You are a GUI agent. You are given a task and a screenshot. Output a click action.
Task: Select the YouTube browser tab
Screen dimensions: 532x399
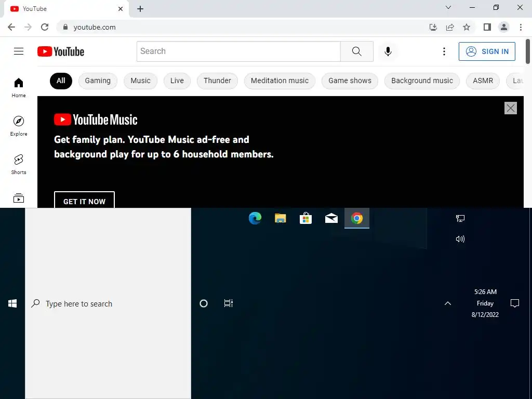(x=66, y=9)
